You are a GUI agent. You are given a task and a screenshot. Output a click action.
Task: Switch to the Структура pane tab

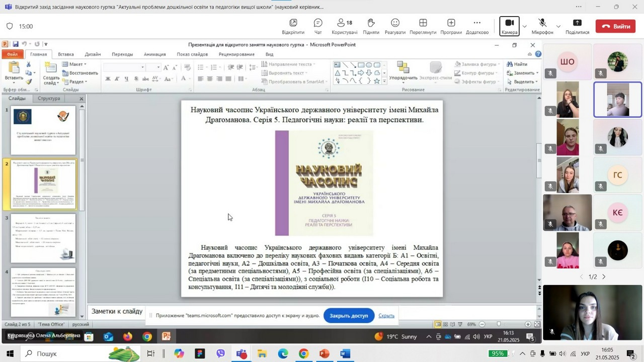coord(49,99)
